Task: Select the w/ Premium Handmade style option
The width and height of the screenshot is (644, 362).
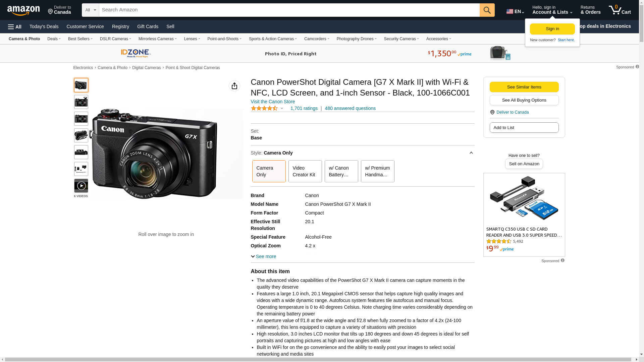Action: pyautogui.click(x=377, y=171)
